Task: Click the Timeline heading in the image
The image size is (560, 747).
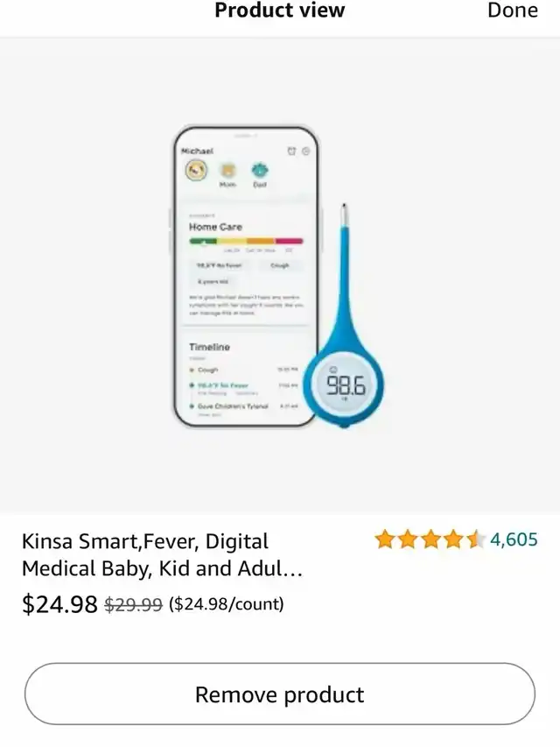Action: point(209,347)
